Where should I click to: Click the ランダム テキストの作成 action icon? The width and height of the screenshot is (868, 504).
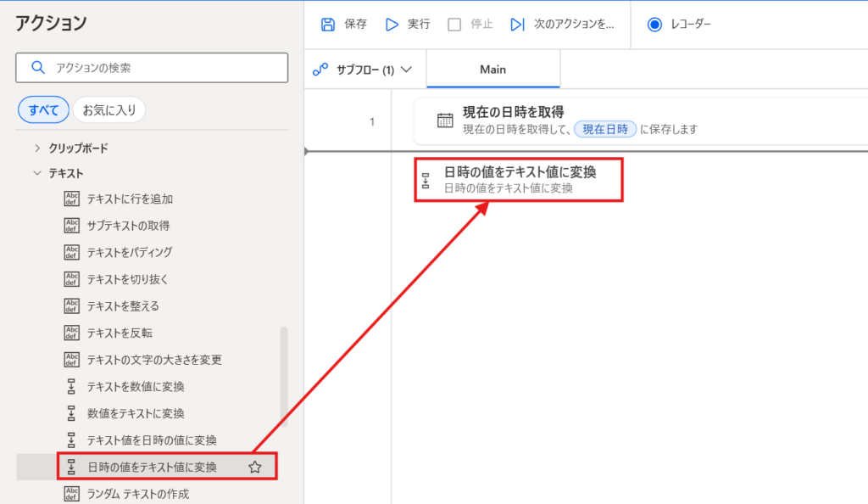72,494
